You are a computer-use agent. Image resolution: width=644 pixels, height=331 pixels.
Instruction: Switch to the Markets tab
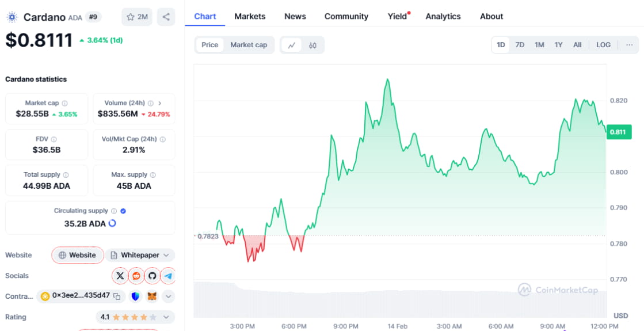(x=250, y=16)
